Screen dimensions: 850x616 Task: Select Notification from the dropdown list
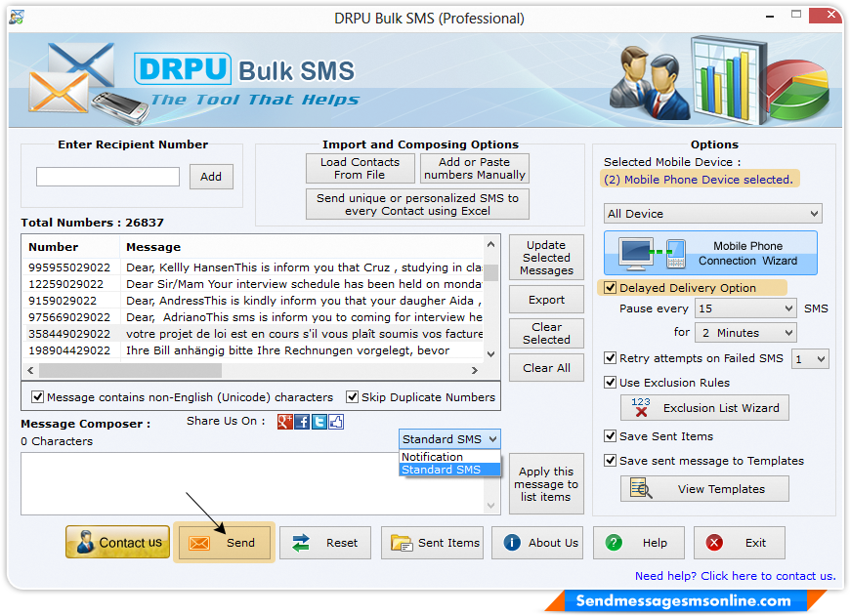(x=449, y=457)
